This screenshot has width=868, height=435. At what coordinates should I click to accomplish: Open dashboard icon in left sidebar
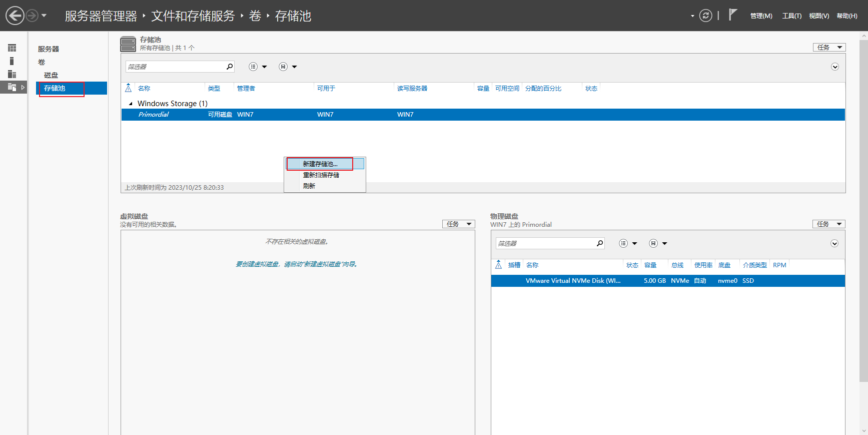(12, 48)
